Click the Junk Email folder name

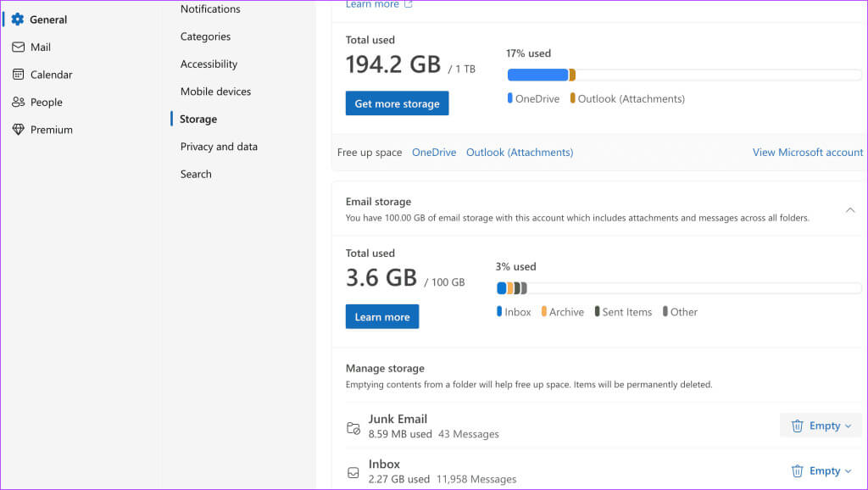[398, 419]
